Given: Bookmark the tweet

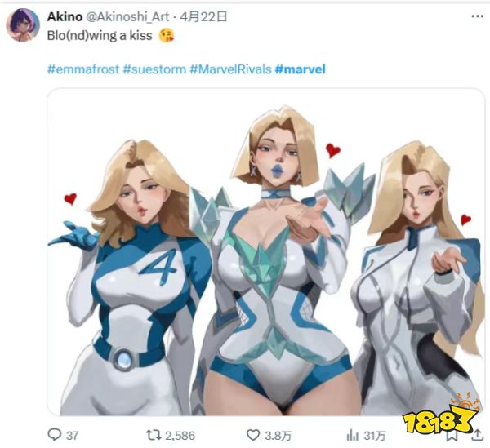Looking at the screenshot, I should coord(452,436).
